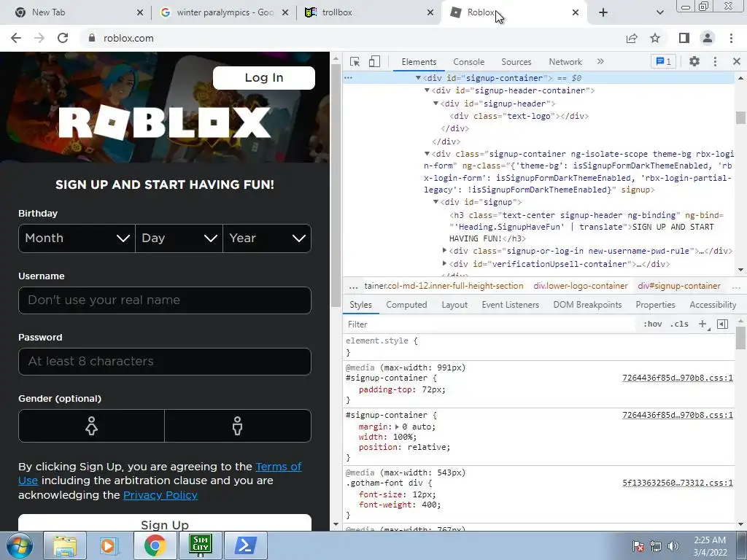
Task: Reload the roblox.com page
Action: [63, 38]
